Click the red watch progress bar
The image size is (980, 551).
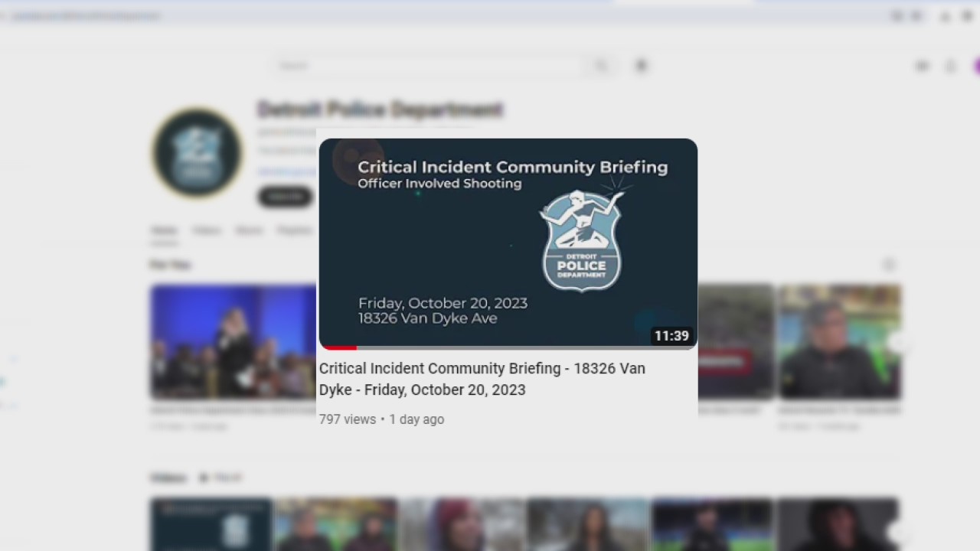[x=338, y=347]
